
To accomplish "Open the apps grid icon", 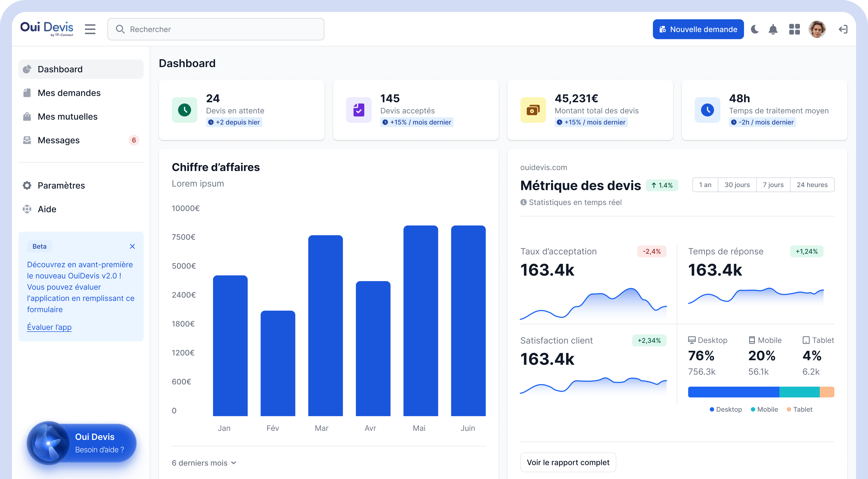I will (794, 29).
